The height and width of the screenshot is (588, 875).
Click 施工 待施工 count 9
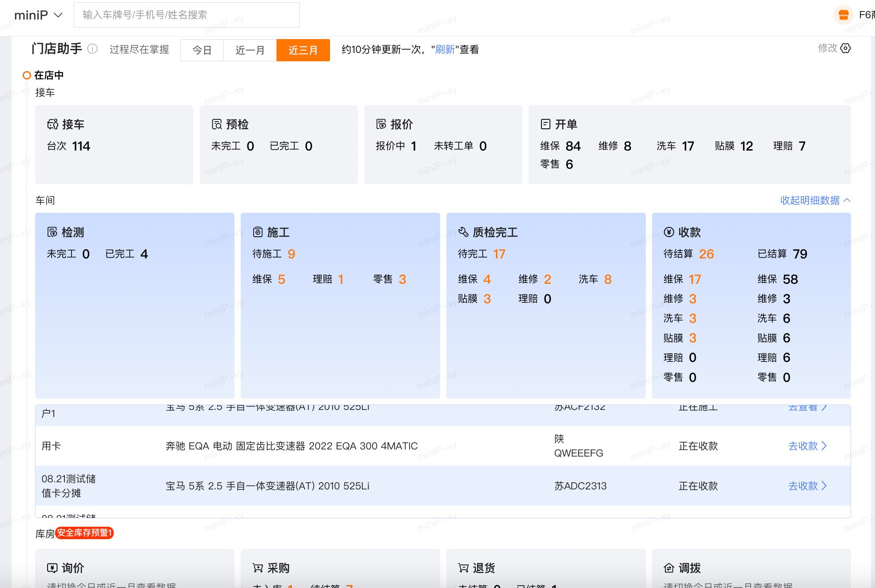(x=291, y=254)
